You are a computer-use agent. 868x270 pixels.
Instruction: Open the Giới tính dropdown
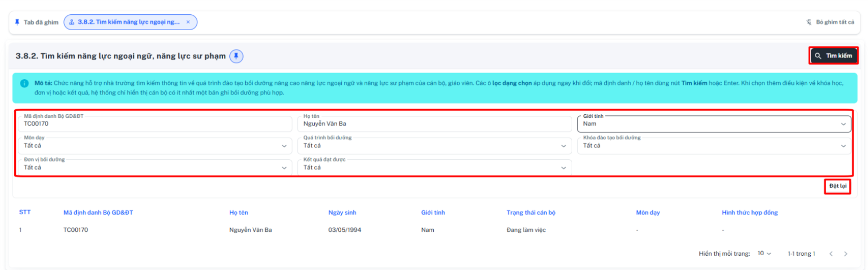(x=714, y=124)
